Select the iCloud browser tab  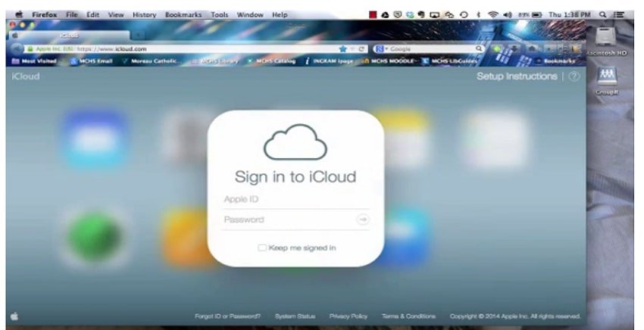click(69, 36)
